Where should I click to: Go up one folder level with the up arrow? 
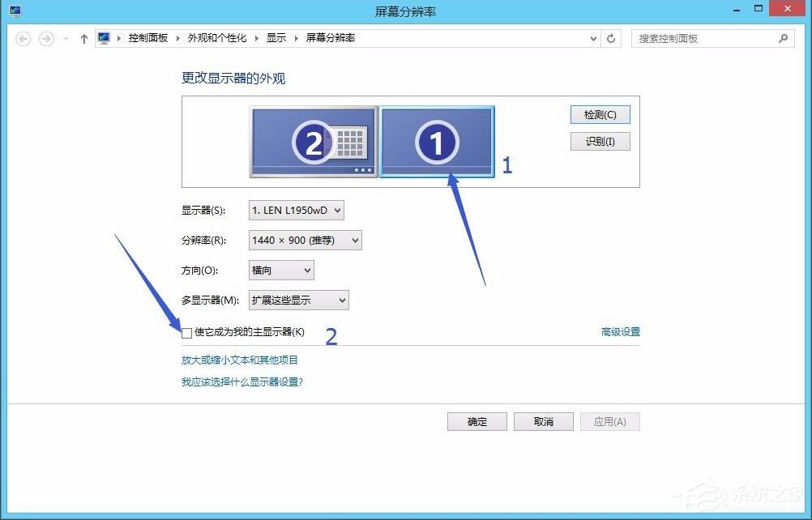click(83, 37)
